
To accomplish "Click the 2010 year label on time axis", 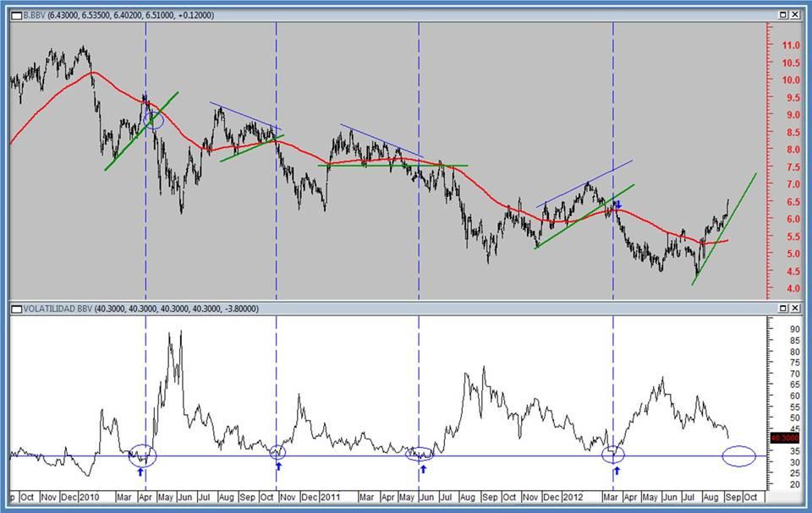I will click(89, 498).
